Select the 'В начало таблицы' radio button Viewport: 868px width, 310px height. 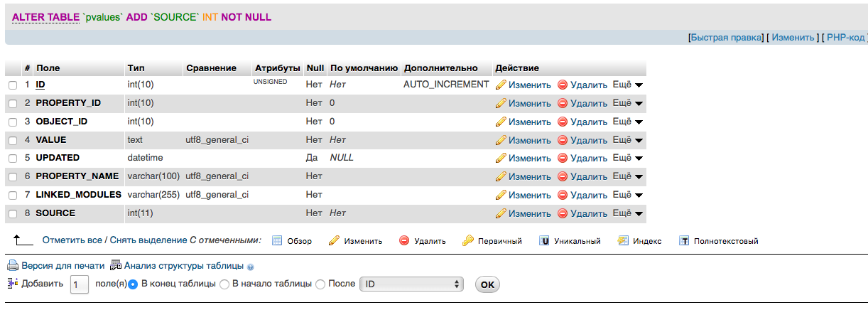click(224, 284)
